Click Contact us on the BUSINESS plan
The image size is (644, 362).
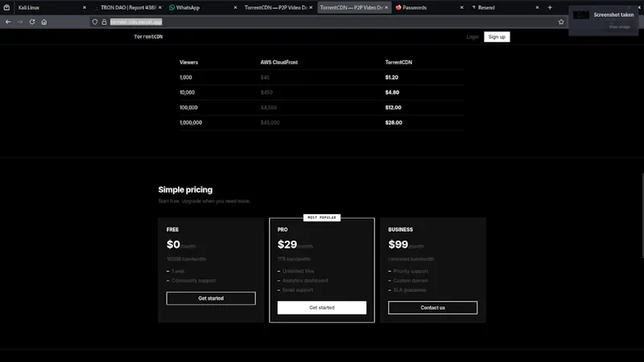[432, 308]
